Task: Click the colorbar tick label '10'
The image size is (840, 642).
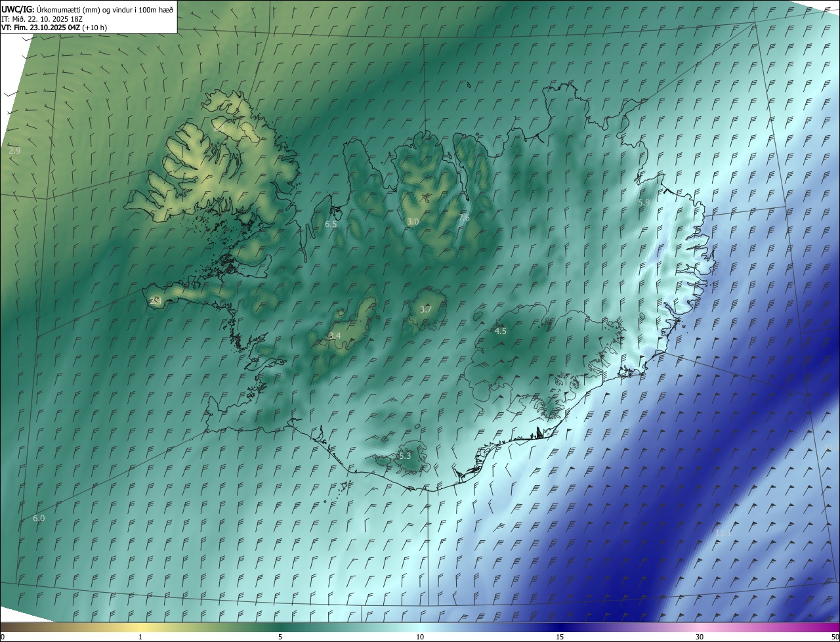Action: point(420,637)
